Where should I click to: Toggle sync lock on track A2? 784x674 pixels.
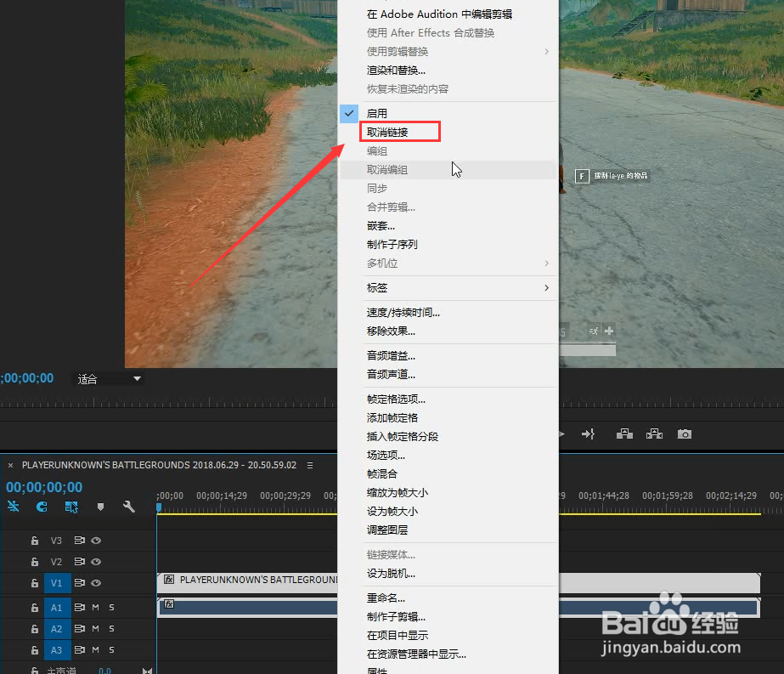click(80, 628)
